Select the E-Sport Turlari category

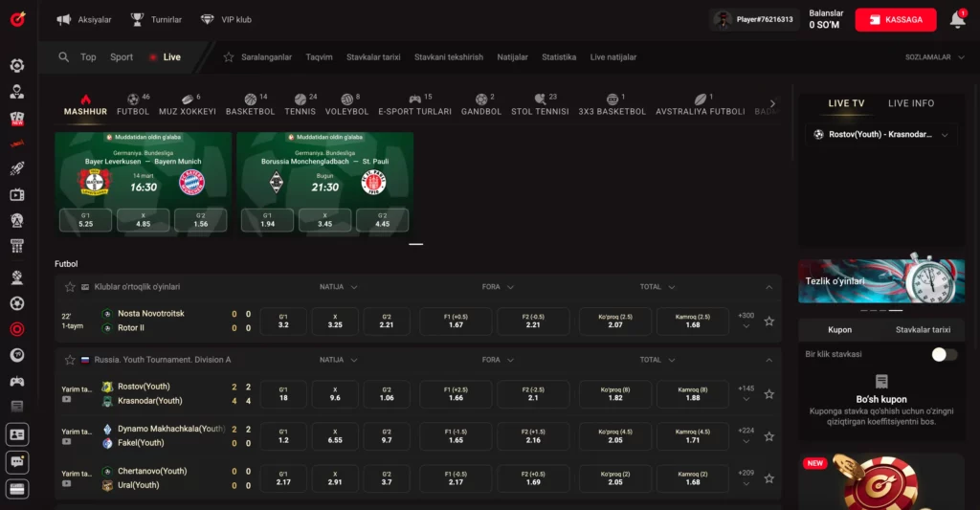click(x=415, y=104)
